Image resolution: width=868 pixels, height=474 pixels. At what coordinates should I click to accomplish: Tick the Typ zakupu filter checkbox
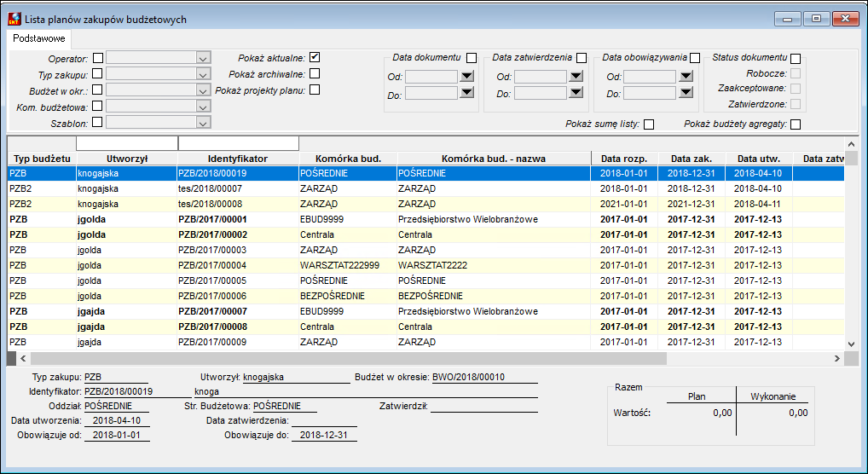point(97,73)
